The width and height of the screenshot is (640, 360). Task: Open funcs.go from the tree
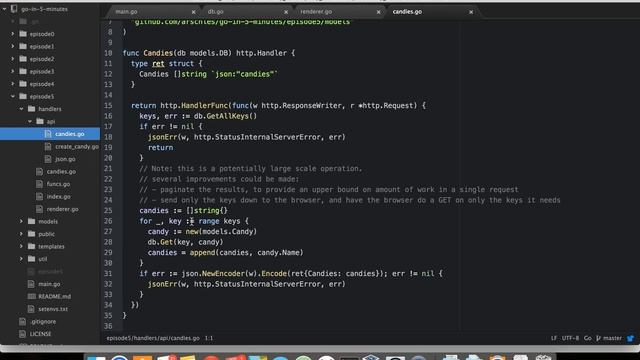click(58, 184)
